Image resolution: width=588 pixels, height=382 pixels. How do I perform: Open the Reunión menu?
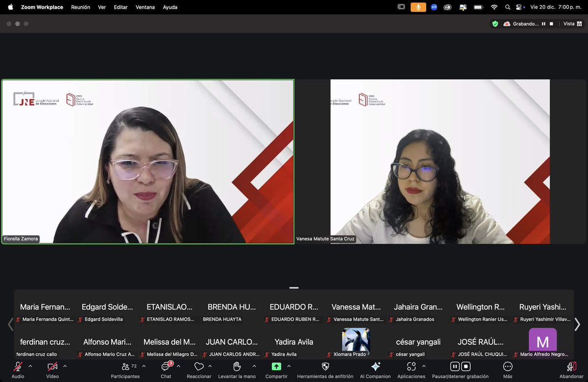80,7
